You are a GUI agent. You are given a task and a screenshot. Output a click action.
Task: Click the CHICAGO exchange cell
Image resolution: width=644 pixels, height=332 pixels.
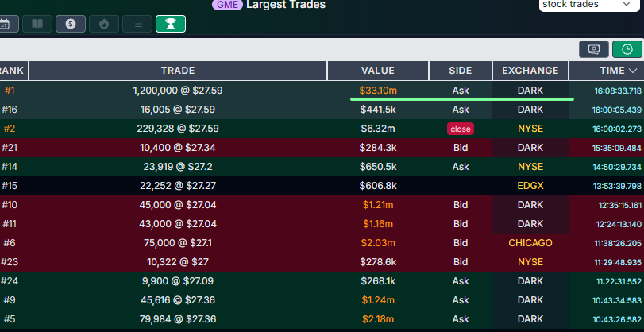click(530, 243)
